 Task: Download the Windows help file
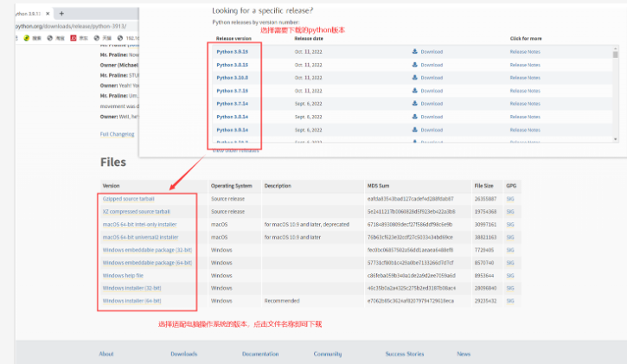pos(123,275)
